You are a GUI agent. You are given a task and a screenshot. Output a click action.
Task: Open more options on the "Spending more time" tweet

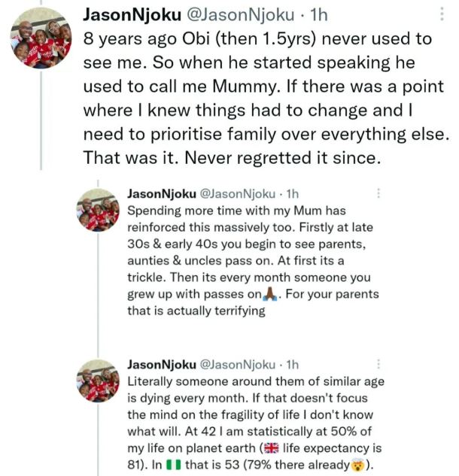tap(378, 193)
